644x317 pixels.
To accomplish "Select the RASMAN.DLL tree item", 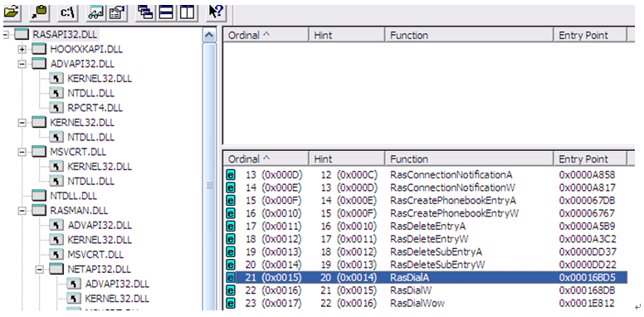I will click(x=79, y=211).
